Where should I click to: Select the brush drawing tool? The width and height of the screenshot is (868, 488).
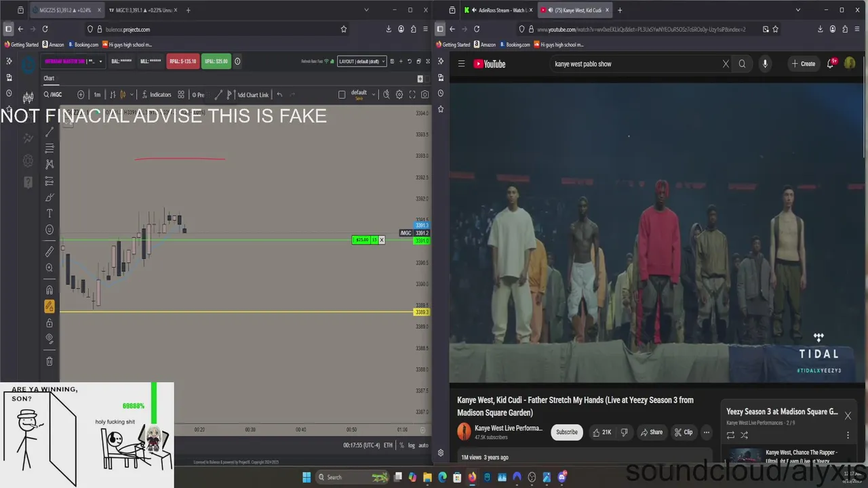click(50, 197)
